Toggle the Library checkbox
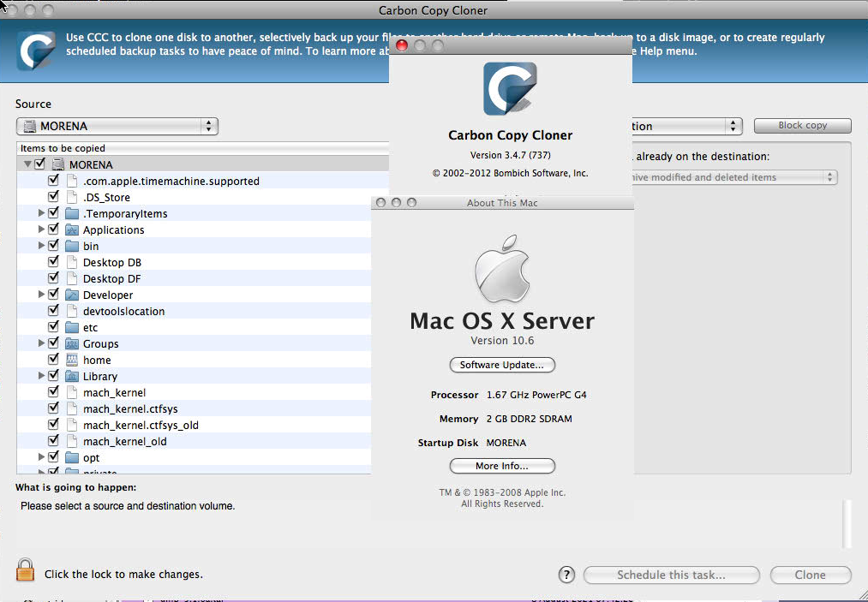This screenshot has width=868, height=602. (54, 376)
